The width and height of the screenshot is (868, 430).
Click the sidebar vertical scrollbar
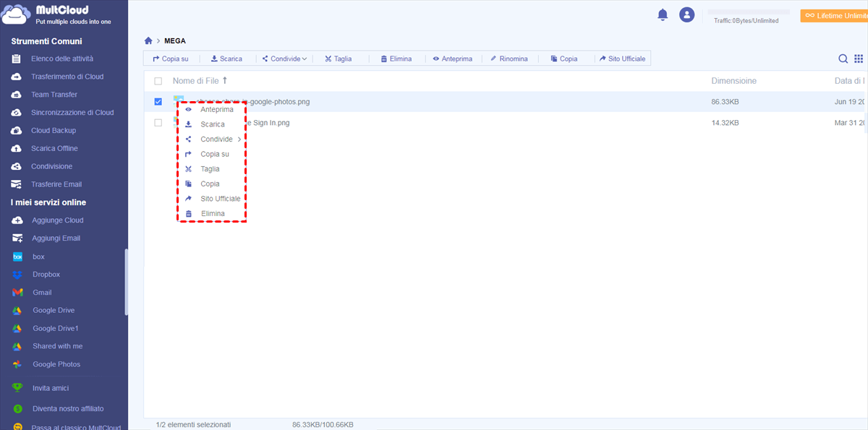126,282
